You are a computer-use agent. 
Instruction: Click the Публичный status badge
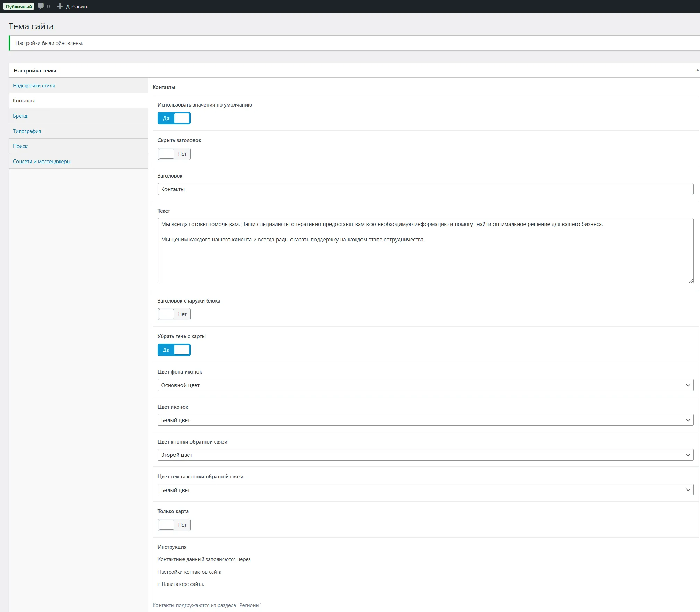[19, 6]
